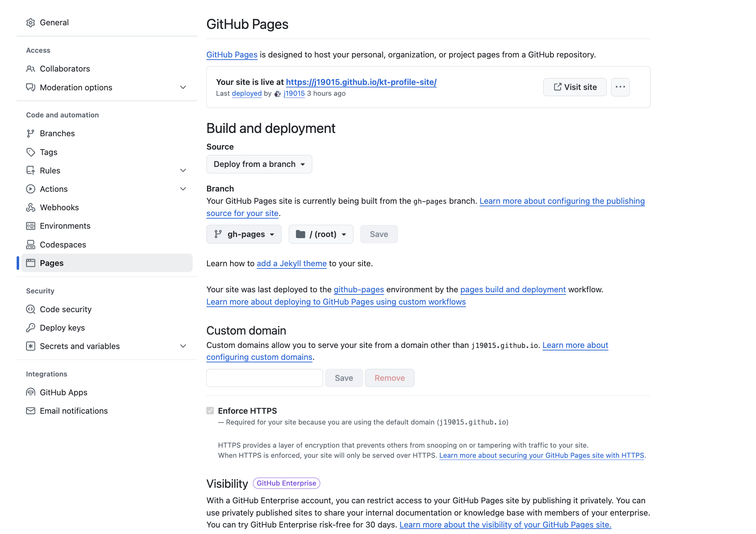
Task: Click the Deploy keys key icon
Action: (31, 328)
